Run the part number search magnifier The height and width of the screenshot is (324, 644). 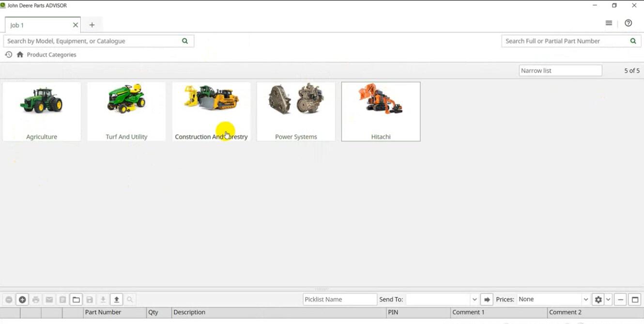[x=633, y=41]
